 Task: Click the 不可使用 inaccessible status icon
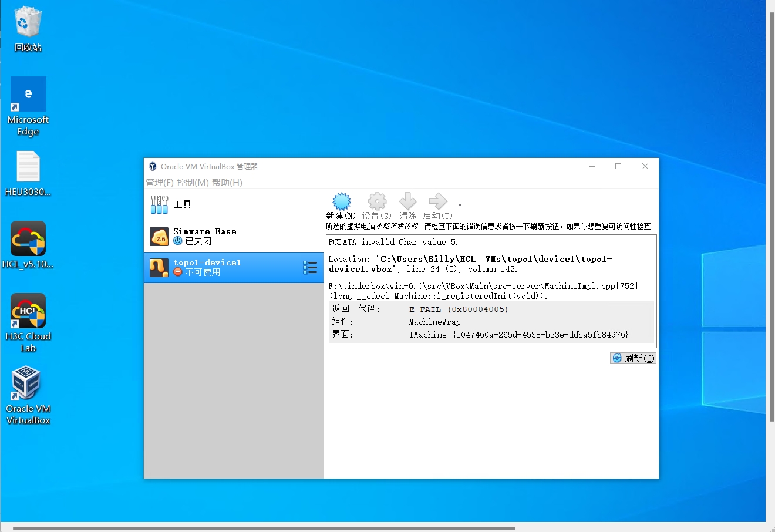(178, 272)
